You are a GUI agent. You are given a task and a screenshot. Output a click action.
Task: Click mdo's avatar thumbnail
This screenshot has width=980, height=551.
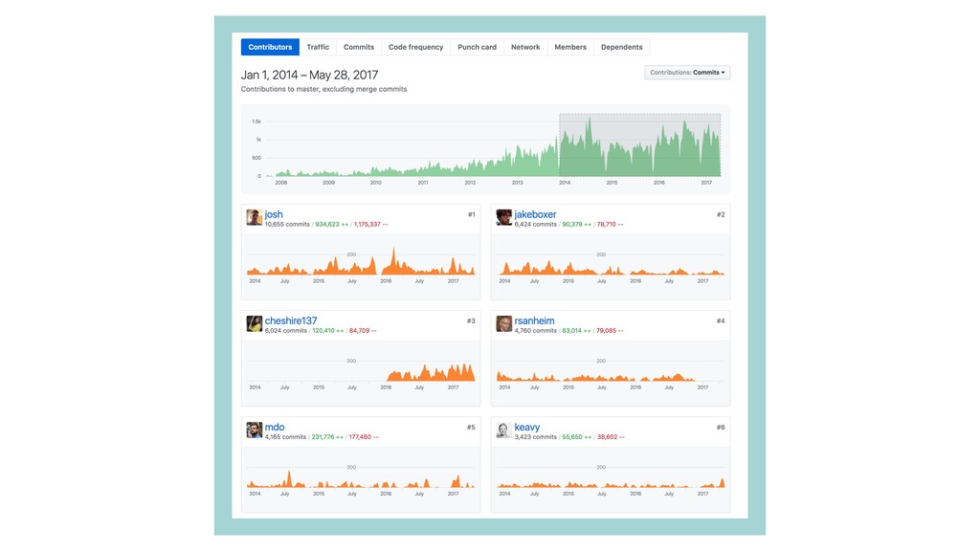(254, 430)
